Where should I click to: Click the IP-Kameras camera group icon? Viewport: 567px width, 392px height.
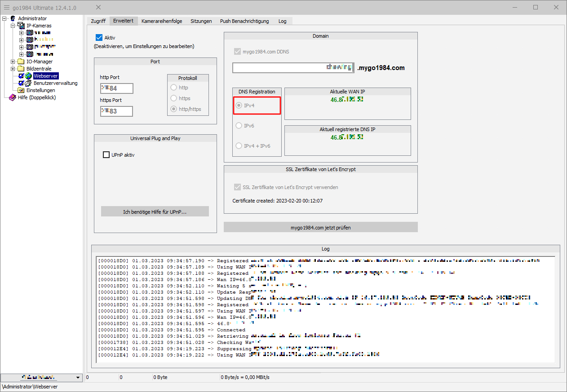click(21, 26)
